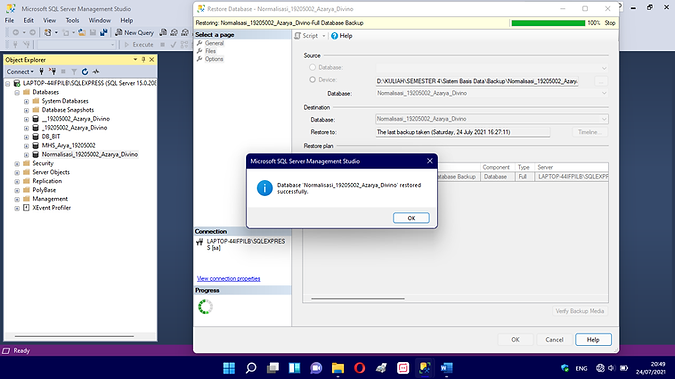Image resolution: width=675 pixels, height=379 pixels.
Task: Pin the Object Explorer panel
Action: (143, 59)
